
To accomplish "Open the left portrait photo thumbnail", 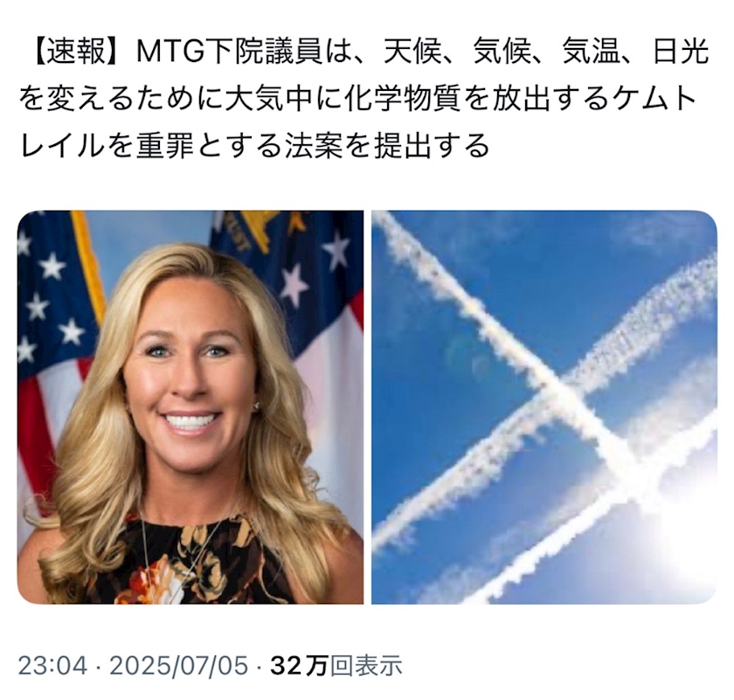I will pos(190,407).
